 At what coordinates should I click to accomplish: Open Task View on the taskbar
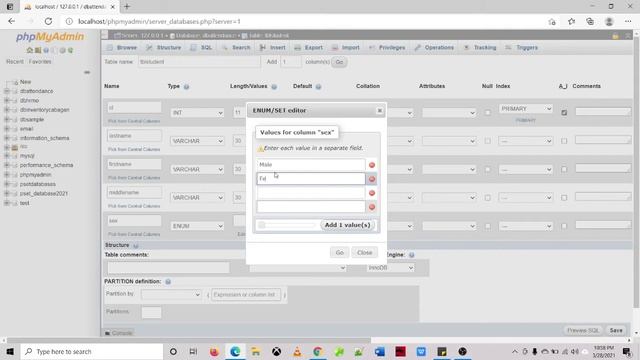click(193, 351)
